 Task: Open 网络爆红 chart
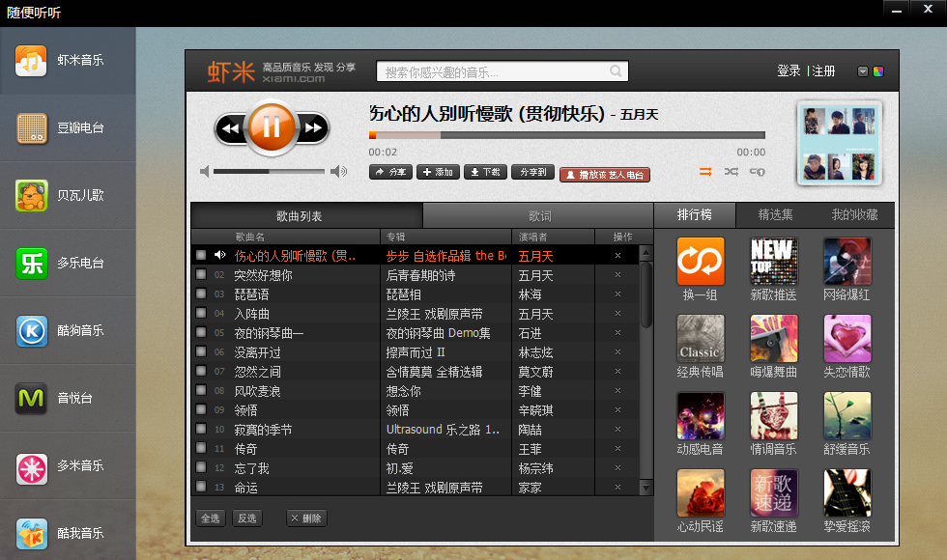[847, 261]
